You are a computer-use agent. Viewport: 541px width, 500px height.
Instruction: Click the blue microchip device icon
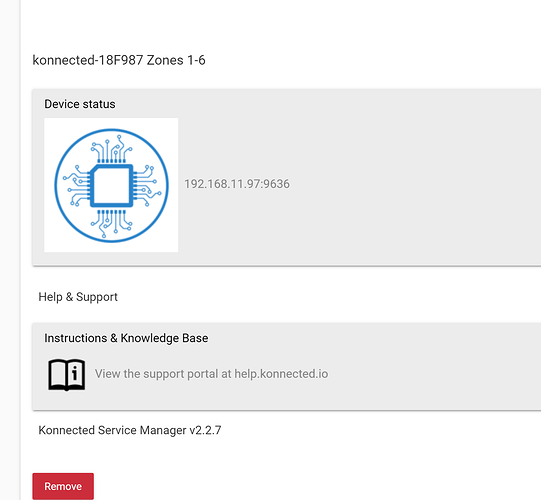tap(111, 185)
